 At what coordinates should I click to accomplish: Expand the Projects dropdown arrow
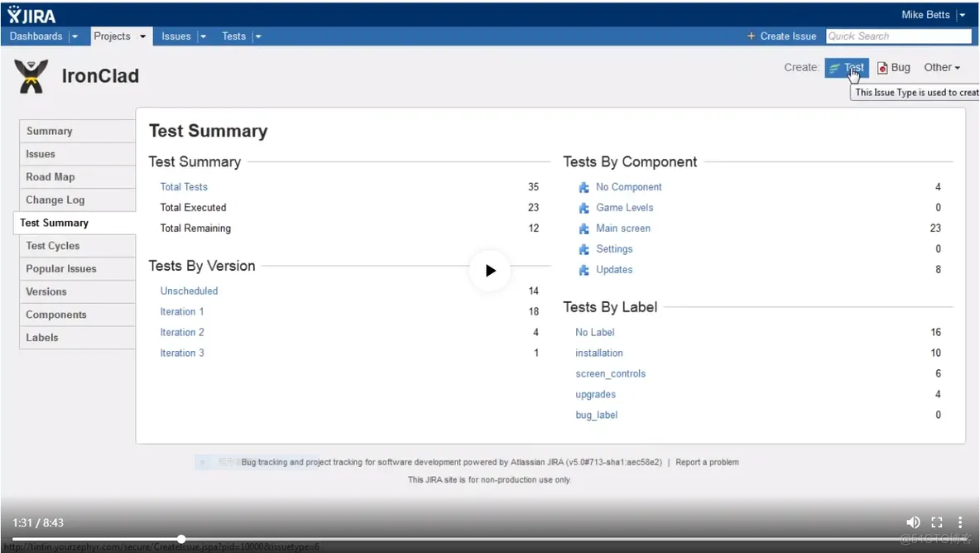coord(142,36)
